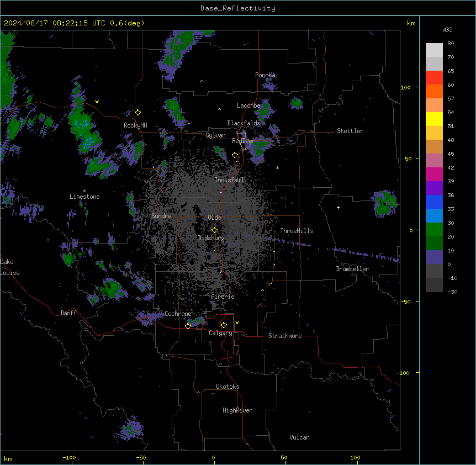Click the km unit label at bottom left
The width and height of the screenshot is (476, 465).
(x=8, y=458)
